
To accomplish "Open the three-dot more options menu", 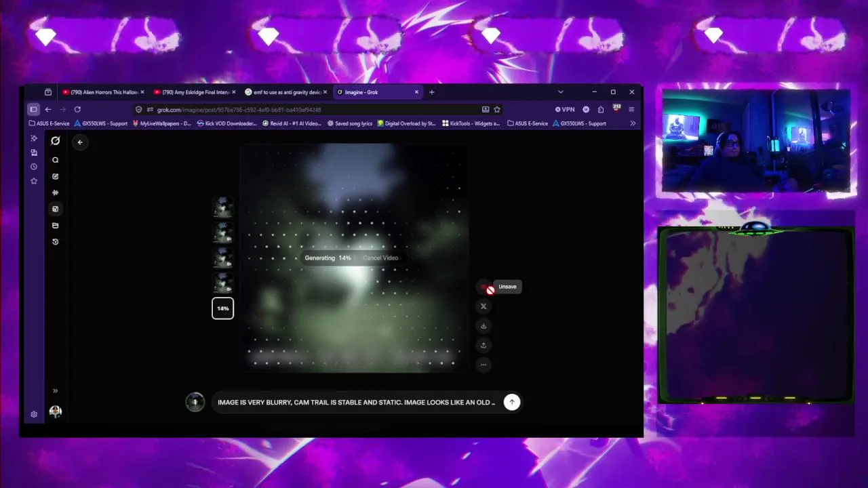I will [x=484, y=364].
